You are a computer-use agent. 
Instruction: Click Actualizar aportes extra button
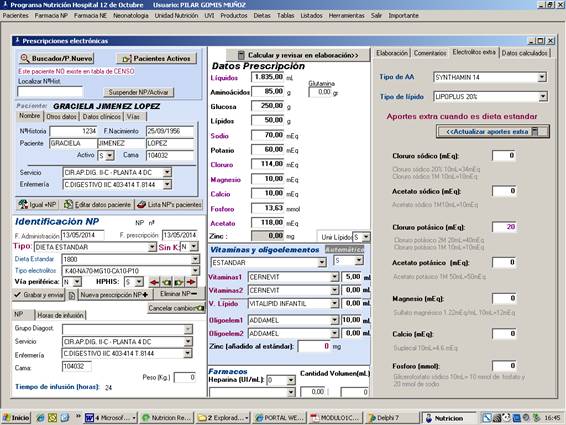click(493, 132)
